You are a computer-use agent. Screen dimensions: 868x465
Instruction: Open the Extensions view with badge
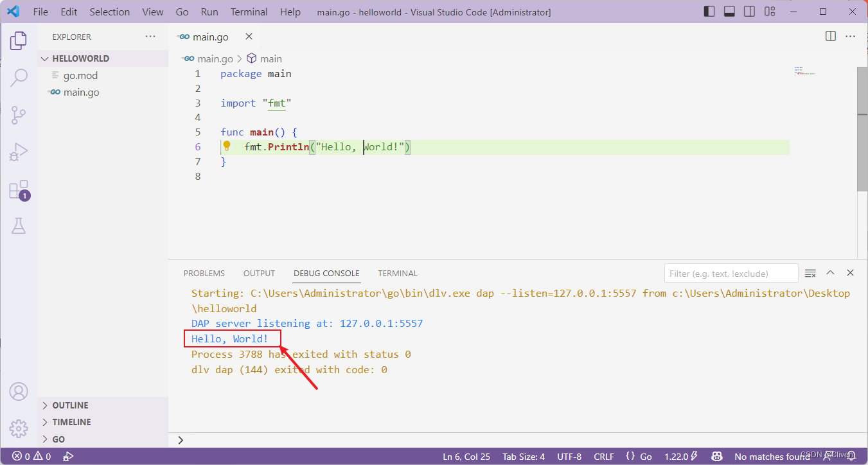pyautogui.click(x=19, y=190)
